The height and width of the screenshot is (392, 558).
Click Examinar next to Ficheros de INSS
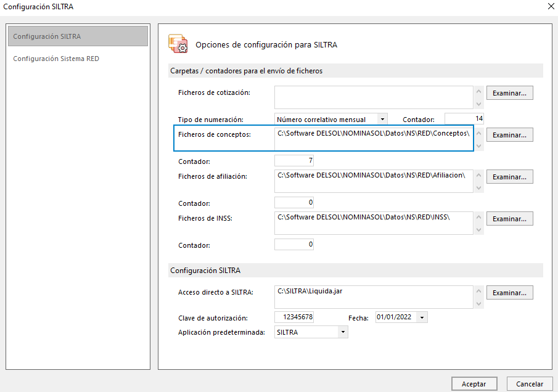click(x=510, y=218)
